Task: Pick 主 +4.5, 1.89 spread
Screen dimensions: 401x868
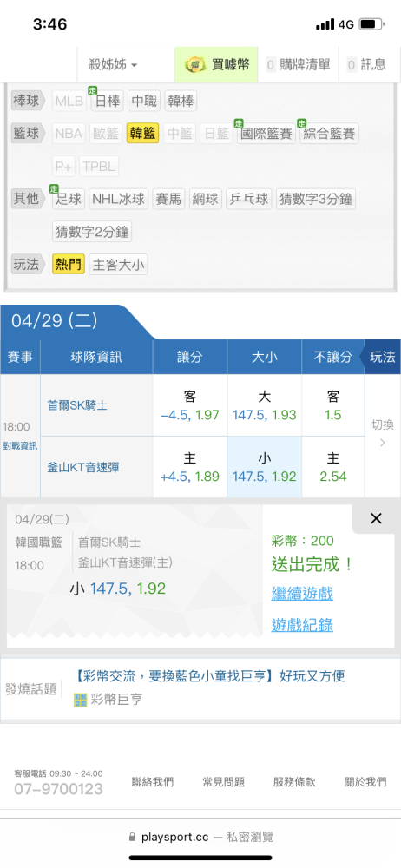Action: pyautogui.click(x=190, y=467)
